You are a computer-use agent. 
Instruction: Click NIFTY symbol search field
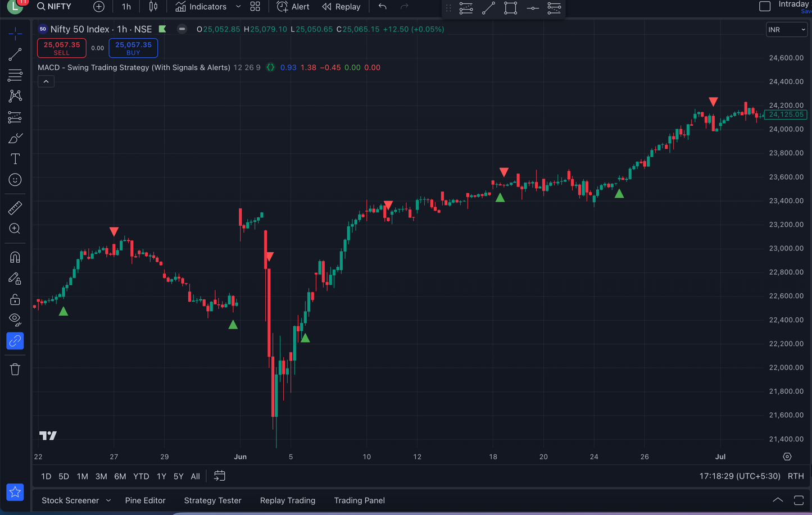(55, 7)
